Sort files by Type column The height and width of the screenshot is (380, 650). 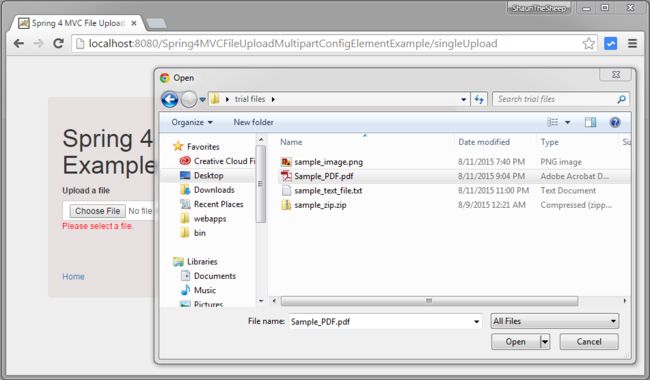(x=549, y=142)
